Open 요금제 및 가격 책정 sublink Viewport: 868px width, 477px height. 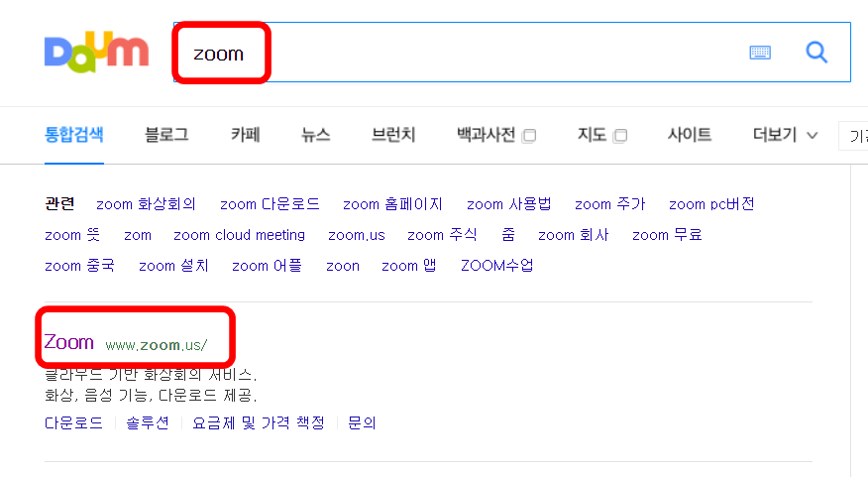[259, 423]
